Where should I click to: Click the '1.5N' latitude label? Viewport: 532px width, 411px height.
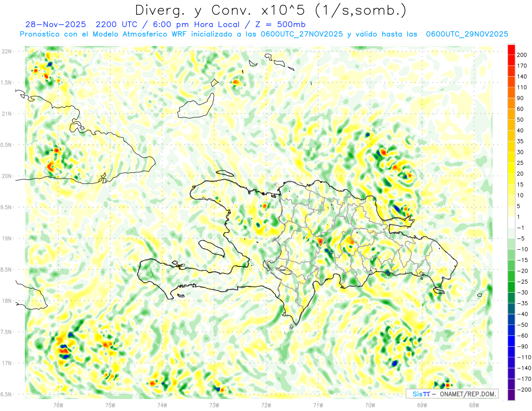(7, 82)
